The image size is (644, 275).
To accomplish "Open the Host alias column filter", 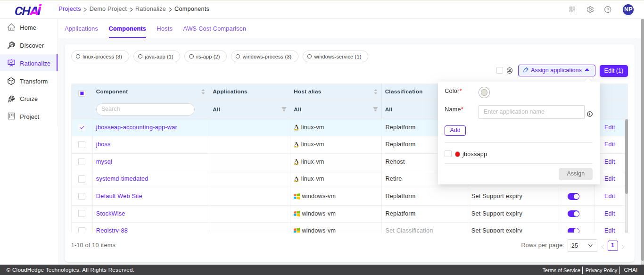I will click(x=375, y=109).
